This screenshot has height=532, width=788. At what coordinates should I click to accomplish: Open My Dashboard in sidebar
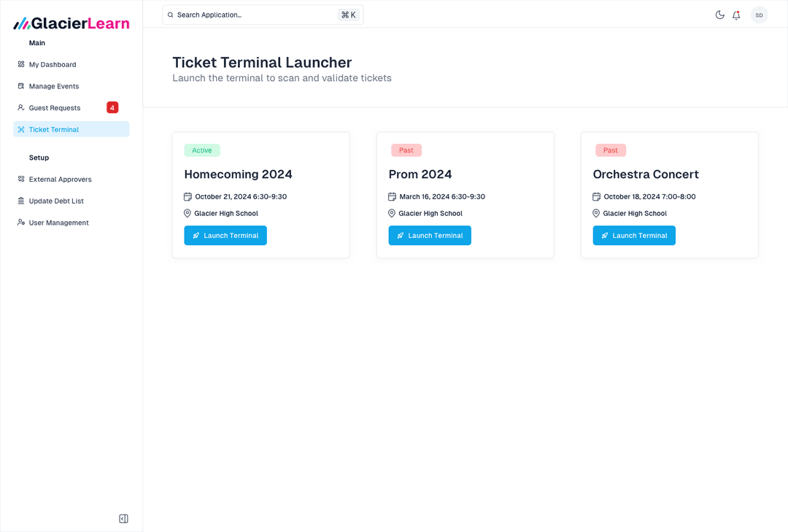[53, 64]
